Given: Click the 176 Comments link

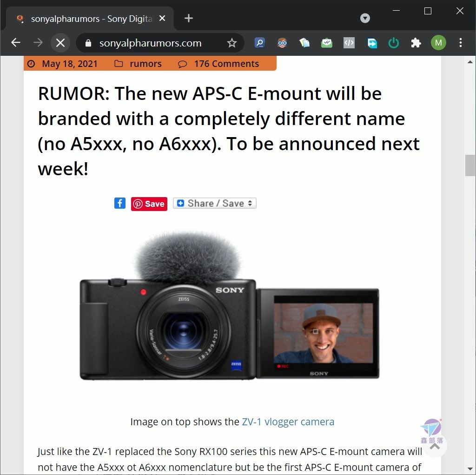Looking at the screenshot, I should pos(226,64).
